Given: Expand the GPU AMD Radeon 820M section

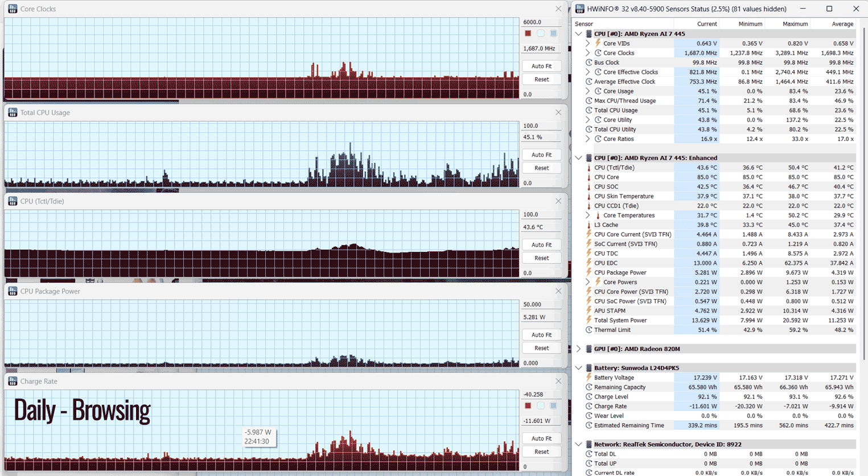Looking at the screenshot, I should tap(579, 349).
